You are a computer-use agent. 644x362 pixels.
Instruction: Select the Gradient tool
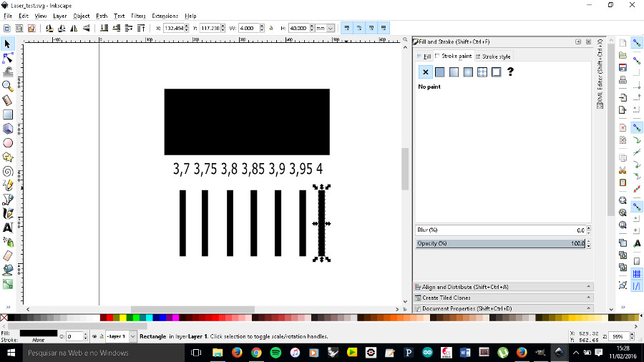7,284
